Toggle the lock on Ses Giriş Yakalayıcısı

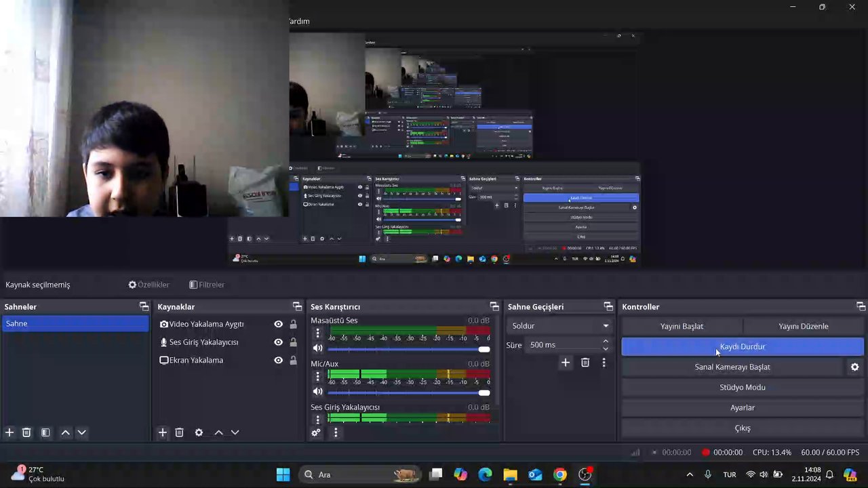[x=293, y=342]
